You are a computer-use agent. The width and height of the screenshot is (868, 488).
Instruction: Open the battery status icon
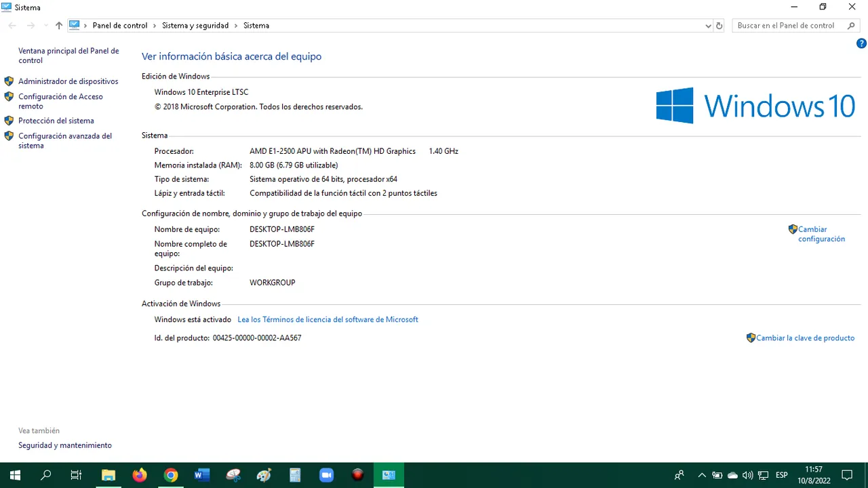tap(717, 475)
